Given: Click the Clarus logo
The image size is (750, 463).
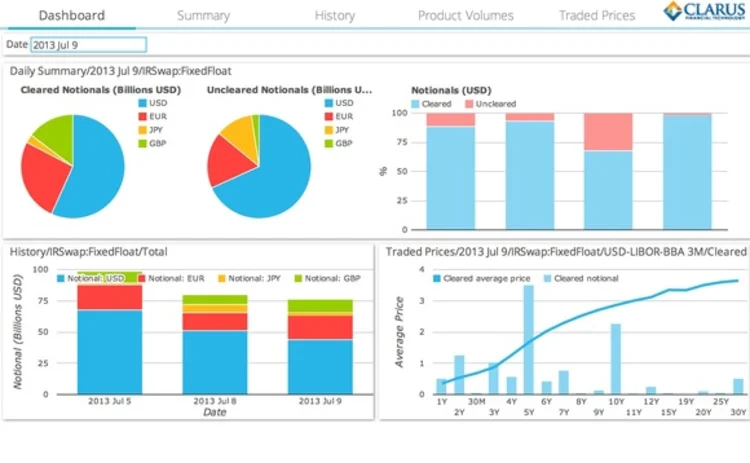Looking at the screenshot, I should click(x=704, y=11).
